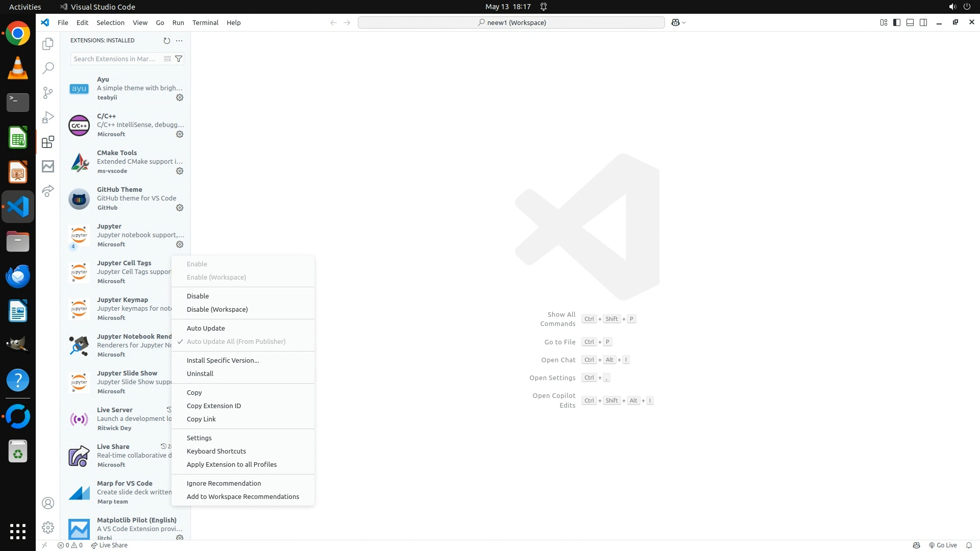Open the gear menu for the Ayu extension
The image size is (980, 551).
pyautogui.click(x=180, y=97)
